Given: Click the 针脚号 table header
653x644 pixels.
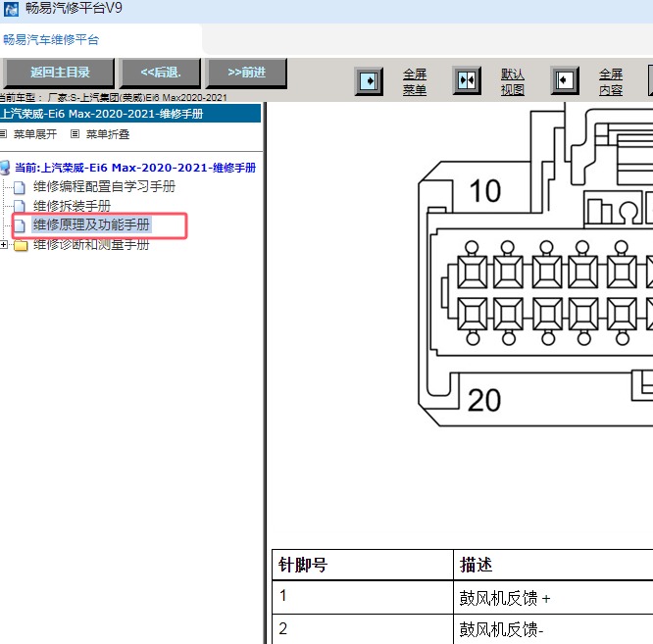Looking at the screenshot, I should pos(363,565).
